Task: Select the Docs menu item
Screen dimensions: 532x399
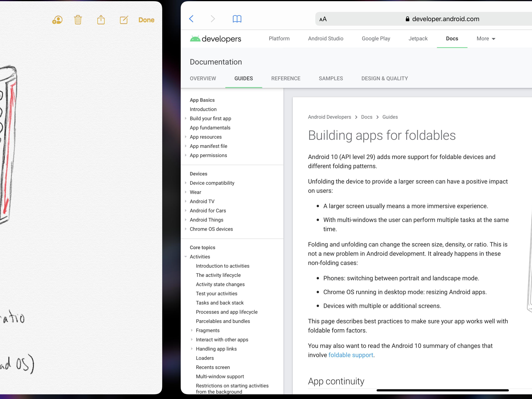Action: (x=452, y=39)
